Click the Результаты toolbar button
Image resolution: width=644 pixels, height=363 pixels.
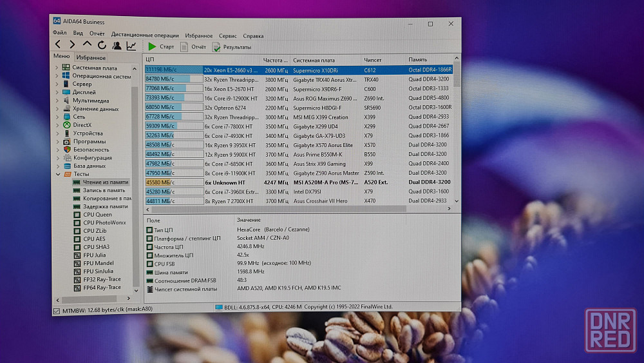pyautogui.click(x=232, y=47)
